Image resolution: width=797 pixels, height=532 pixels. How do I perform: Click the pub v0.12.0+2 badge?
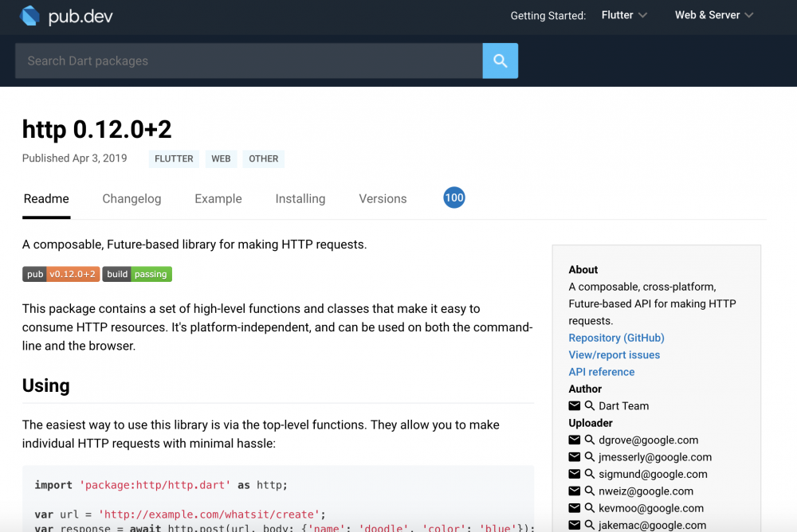(61, 274)
